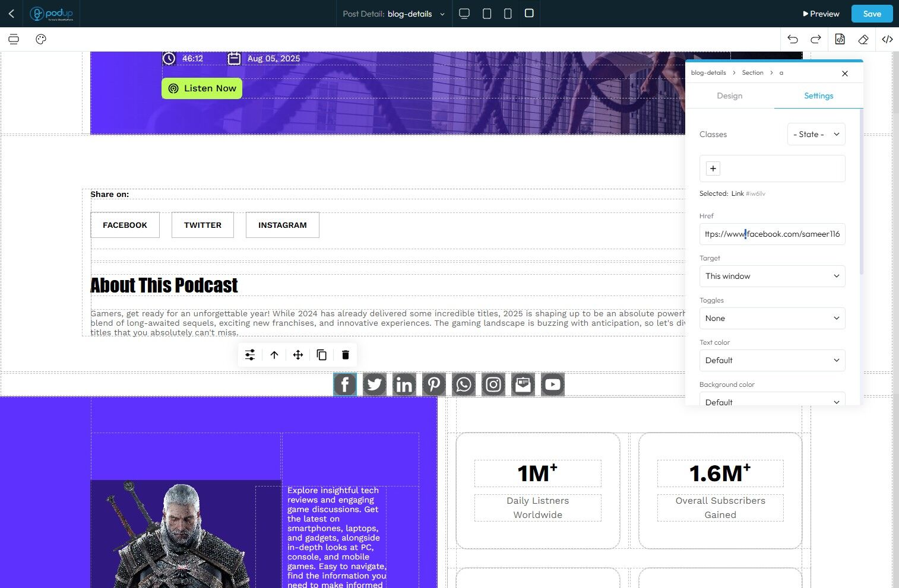Click the Href input field

(x=773, y=234)
